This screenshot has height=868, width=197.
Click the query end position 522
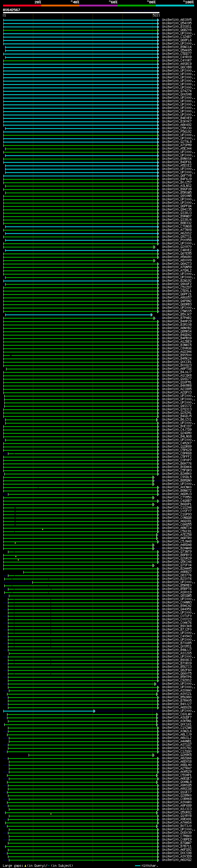155,15
